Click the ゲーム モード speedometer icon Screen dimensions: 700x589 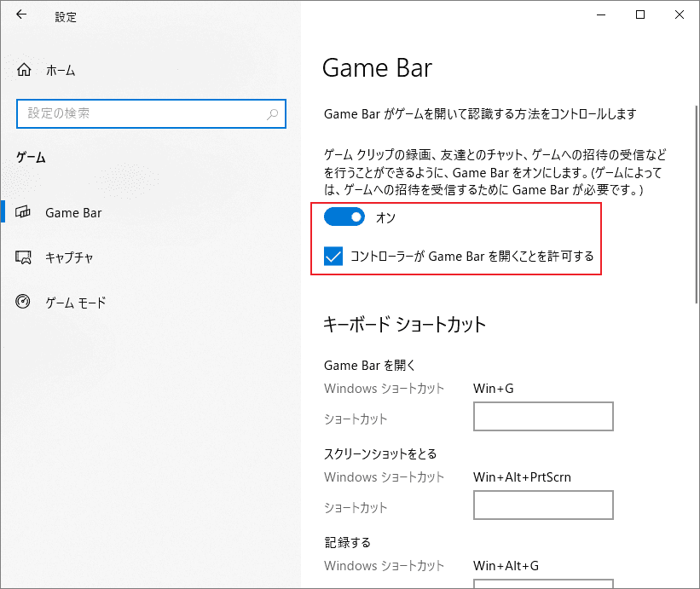[22, 302]
